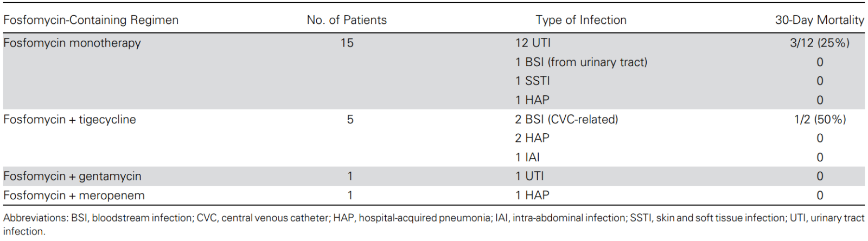Image resolution: width=868 pixels, height=241 pixels.
Task: Click the "No. of Patients" column header
Action: (x=347, y=21)
